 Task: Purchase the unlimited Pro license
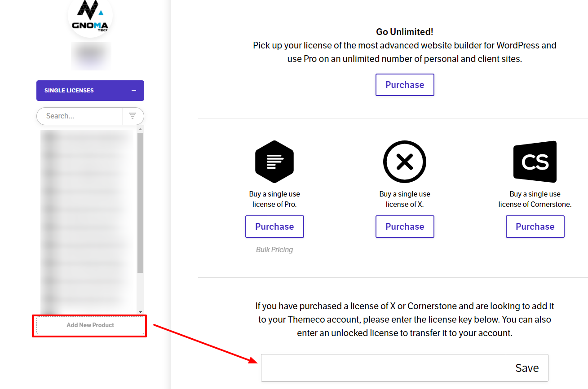click(405, 85)
